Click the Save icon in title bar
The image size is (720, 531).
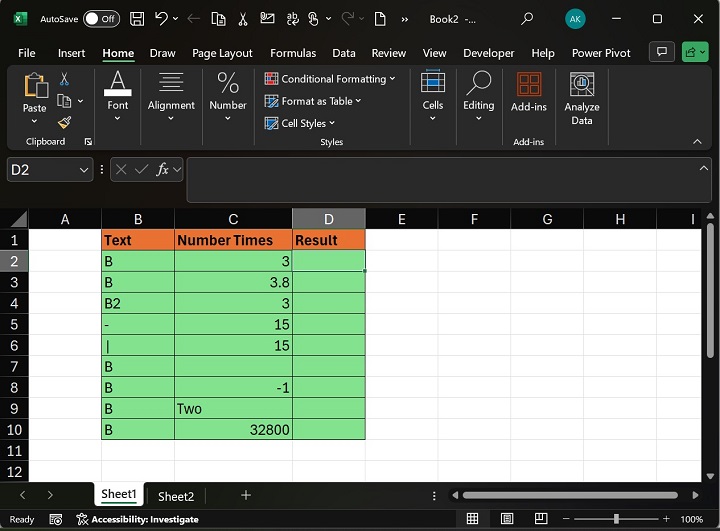click(x=137, y=19)
